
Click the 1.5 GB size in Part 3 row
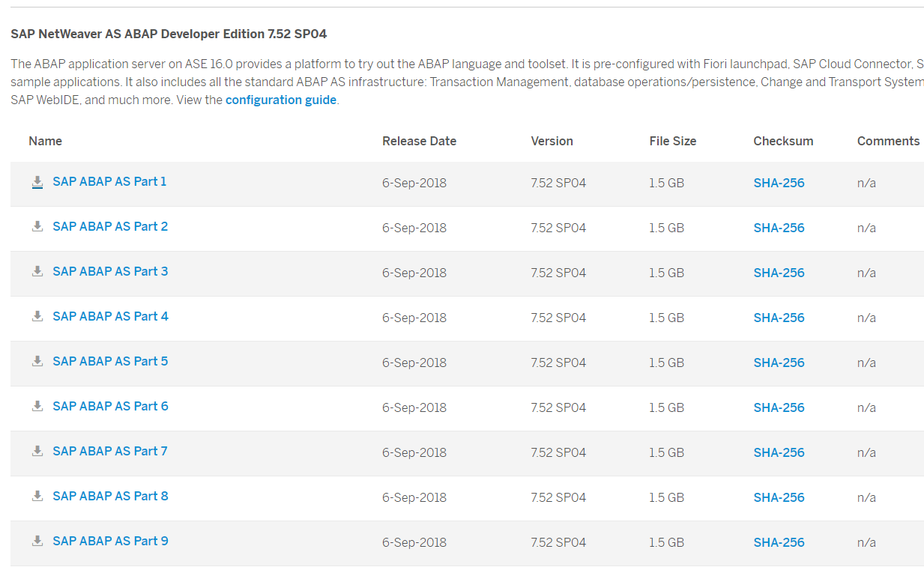pyautogui.click(x=666, y=273)
